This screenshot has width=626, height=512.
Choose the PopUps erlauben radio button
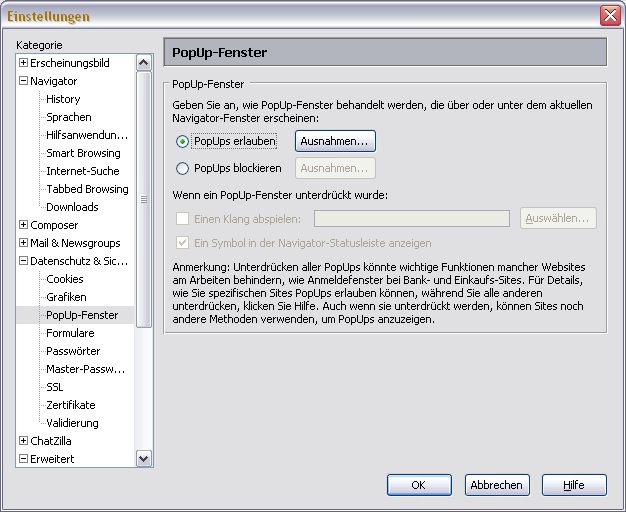coord(182,141)
